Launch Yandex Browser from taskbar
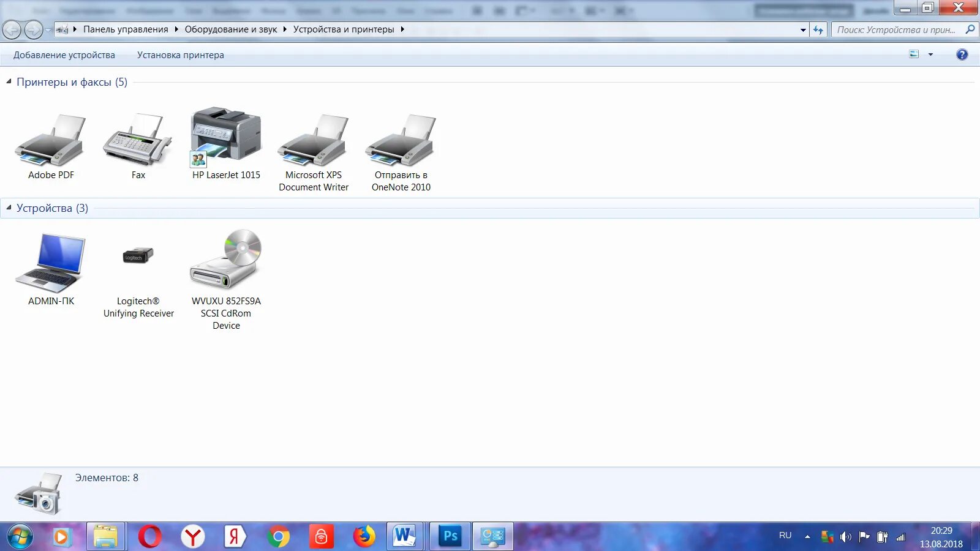The height and width of the screenshot is (551, 980). (192, 537)
